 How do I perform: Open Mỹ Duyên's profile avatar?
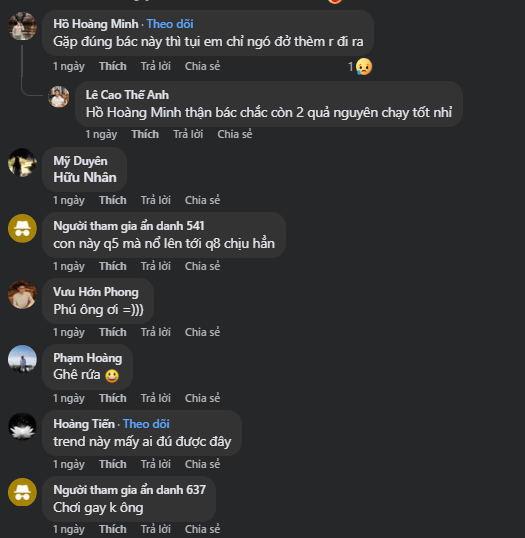22,163
